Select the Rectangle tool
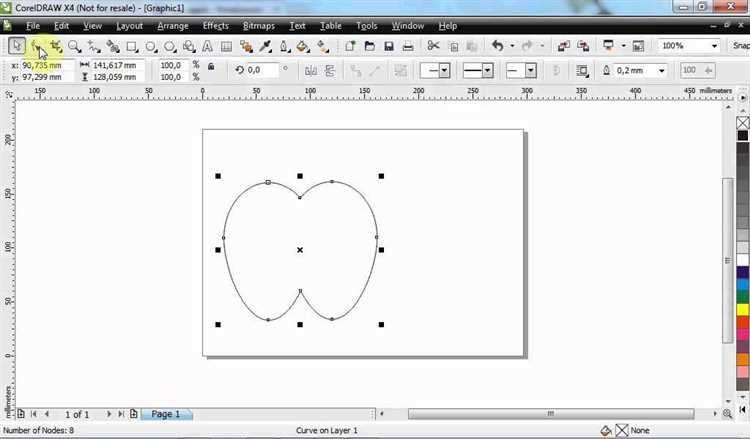This screenshot has width=750, height=439. [132, 46]
